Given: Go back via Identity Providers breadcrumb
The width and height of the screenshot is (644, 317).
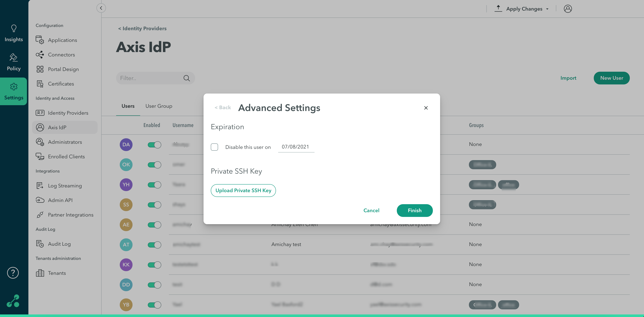Looking at the screenshot, I should 142,29.
